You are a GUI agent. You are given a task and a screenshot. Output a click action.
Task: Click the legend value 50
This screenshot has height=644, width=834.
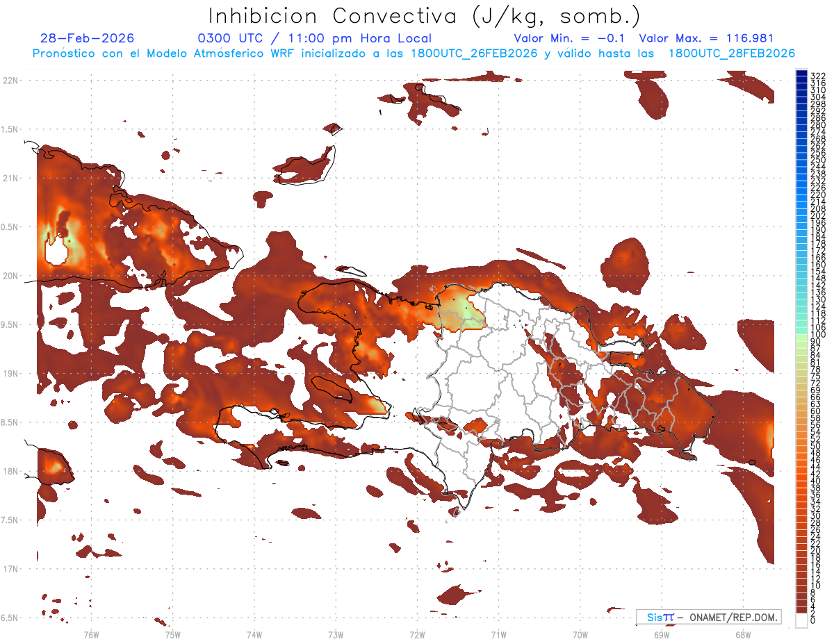click(815, 446)
